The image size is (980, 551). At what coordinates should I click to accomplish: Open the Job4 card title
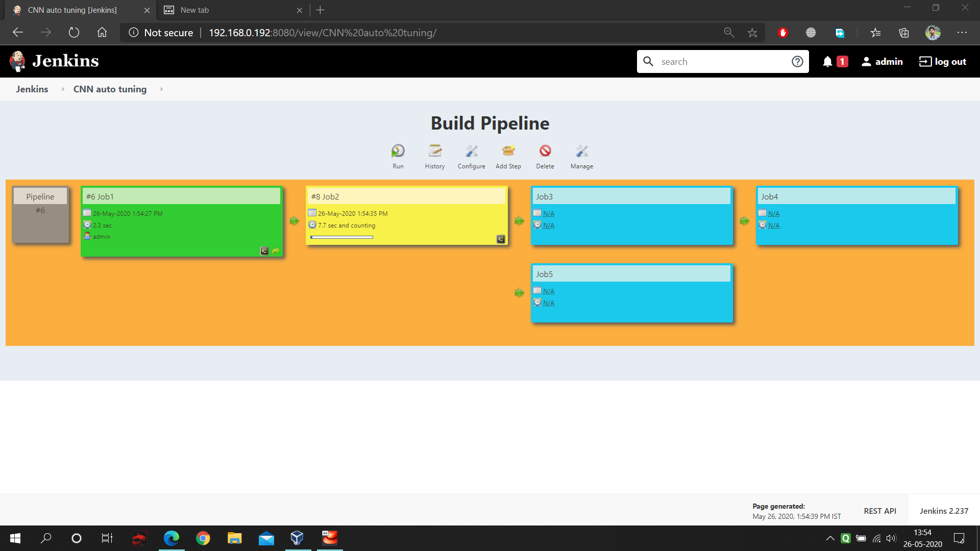769,196
